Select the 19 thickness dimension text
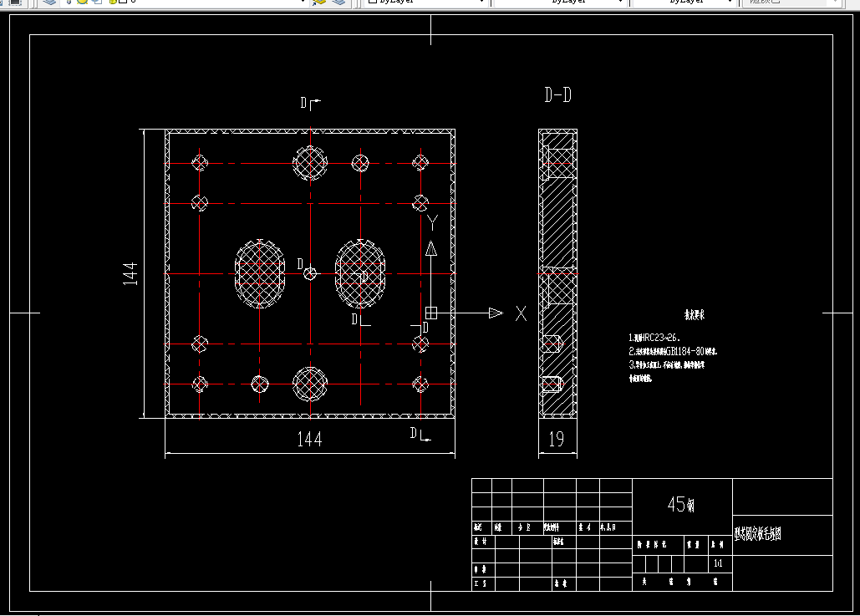The image size is (860, 616). pyautogui.click(x=556, y=440)
